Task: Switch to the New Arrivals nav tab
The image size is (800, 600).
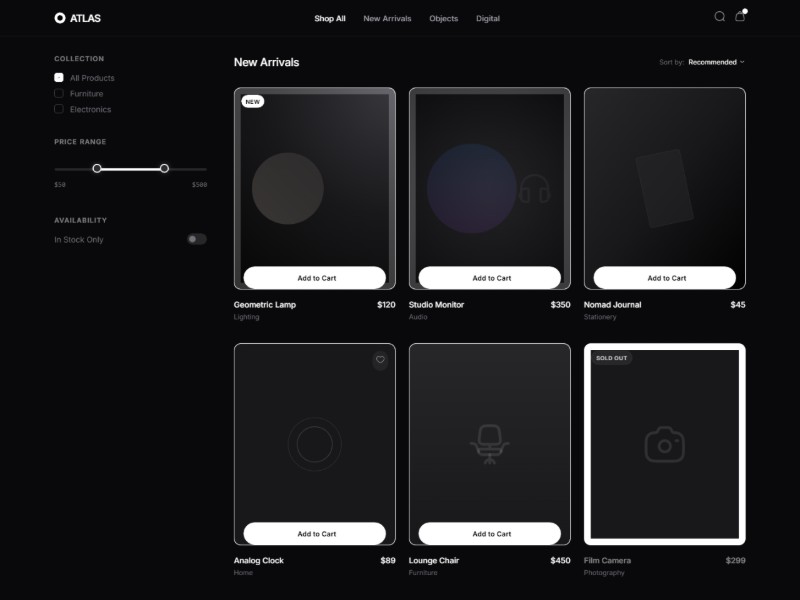Action: click(x=387, y=18)
